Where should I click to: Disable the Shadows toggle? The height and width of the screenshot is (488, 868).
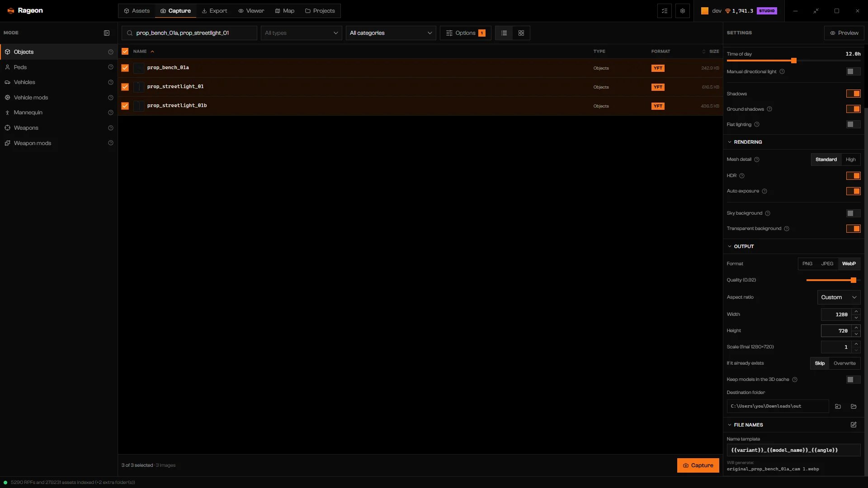pos(854,94)
